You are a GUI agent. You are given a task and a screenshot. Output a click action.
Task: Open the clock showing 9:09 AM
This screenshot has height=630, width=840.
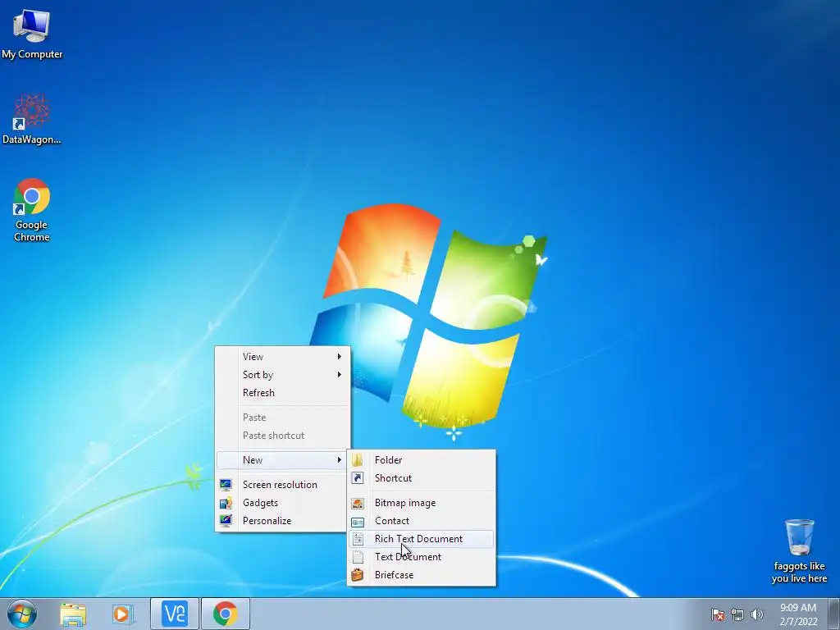tap(798, 614)
